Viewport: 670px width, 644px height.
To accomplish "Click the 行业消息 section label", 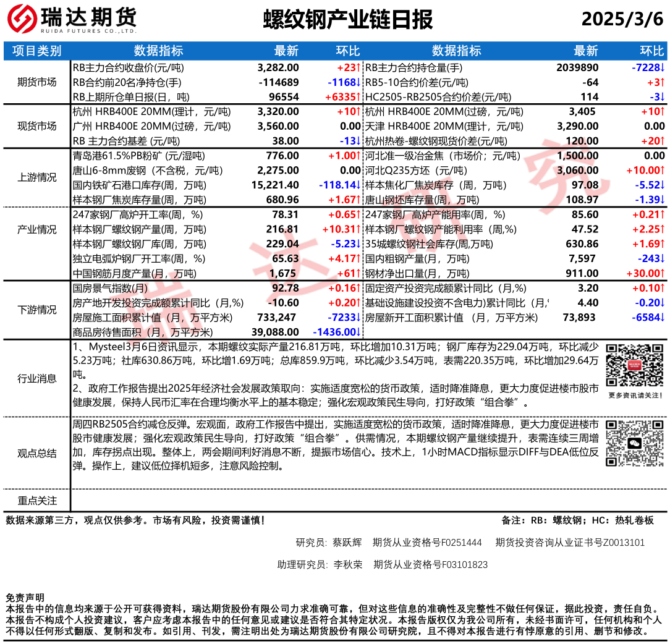I will pos(36,378).
